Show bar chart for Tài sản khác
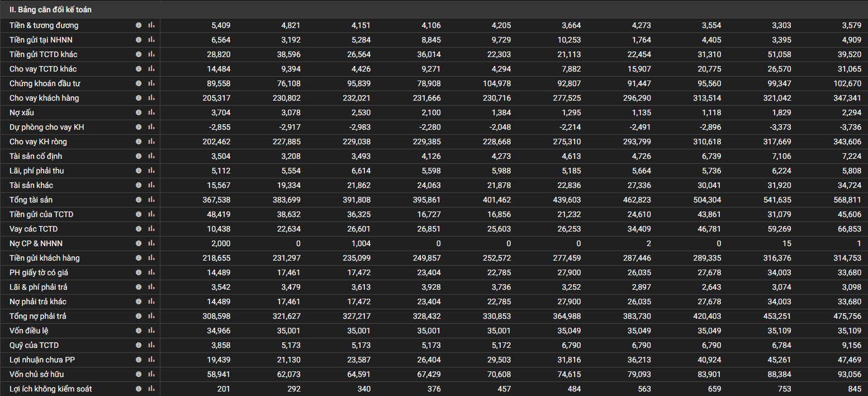868x396 pixels. (151, 185)
